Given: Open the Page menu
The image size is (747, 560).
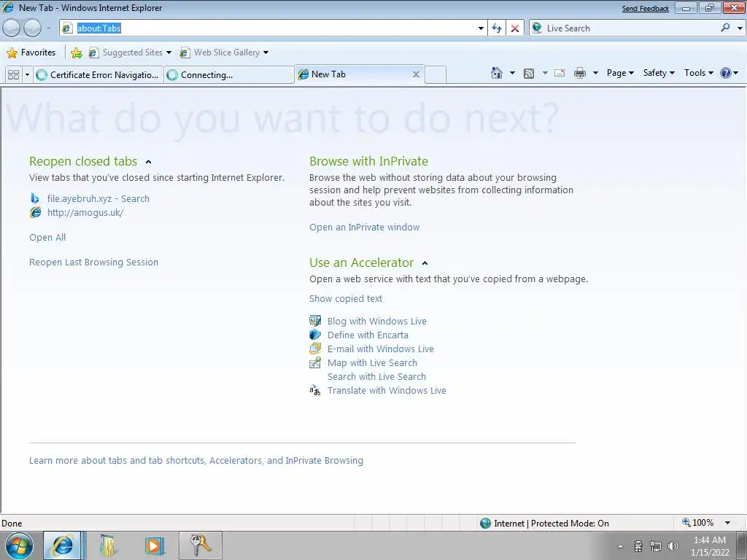Looking at the screenshot, I should tap(620, 73).
